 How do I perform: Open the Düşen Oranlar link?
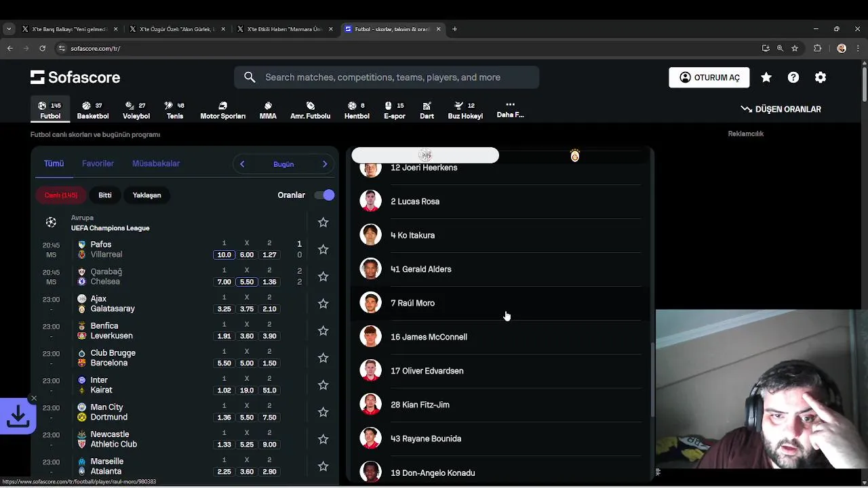click(781, 109)
